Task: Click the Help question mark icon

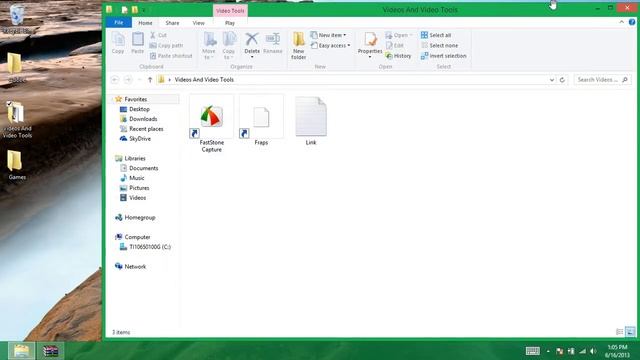Action: [632, 22]
